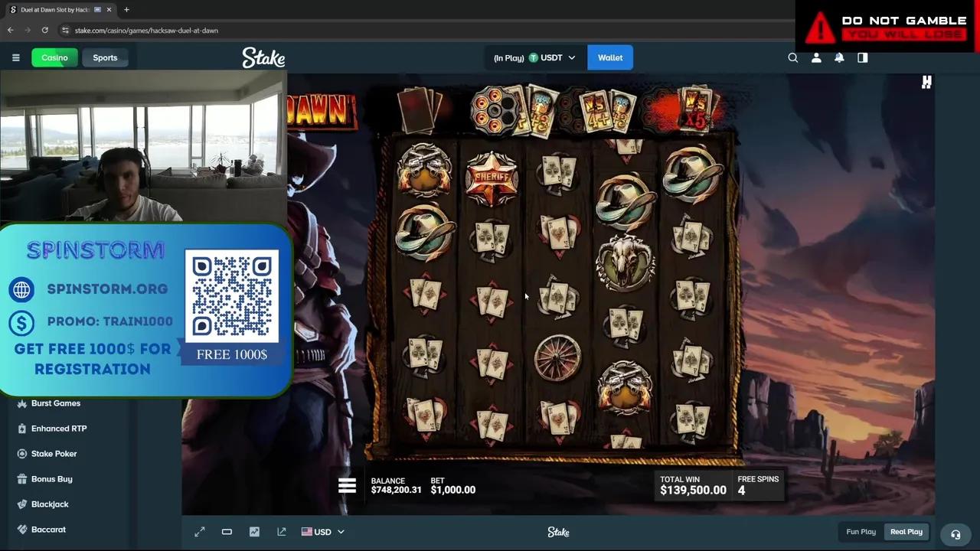This screenshot has width=980, height=551.
Task: Open the USD display currency dropdown
Action: click(322, 532)
